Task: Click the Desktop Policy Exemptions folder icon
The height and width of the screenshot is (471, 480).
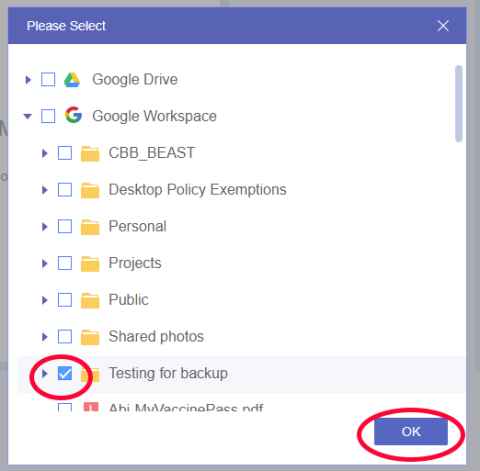Action: pos(90,190)
